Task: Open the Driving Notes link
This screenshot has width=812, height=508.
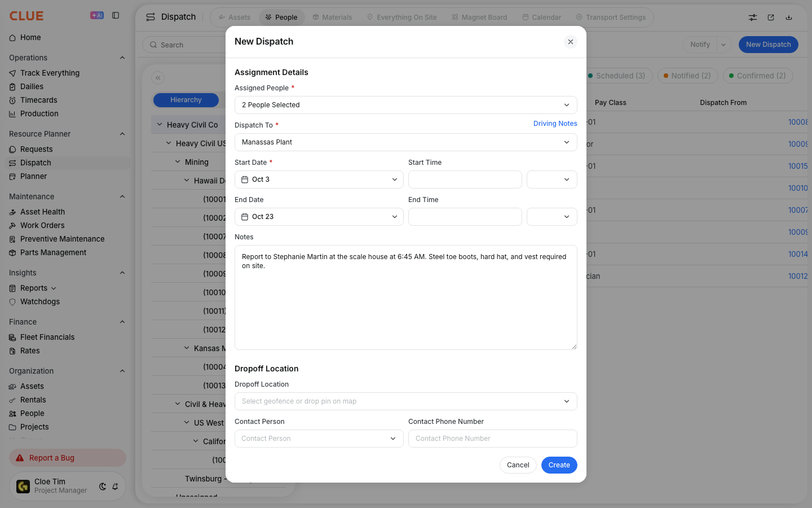Action: [x=555, y=124]
